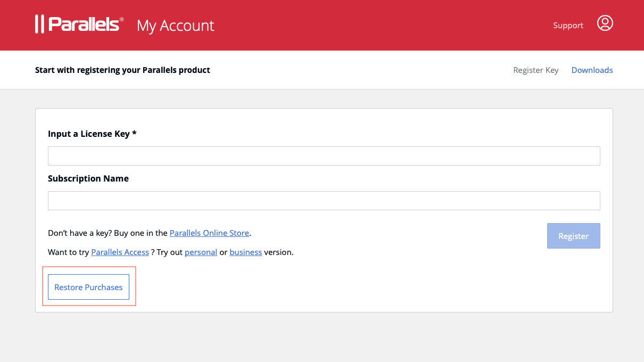Viewport: 644px width, 362px height.
Task: Click the Restore Purchases button
Action: 88,287
